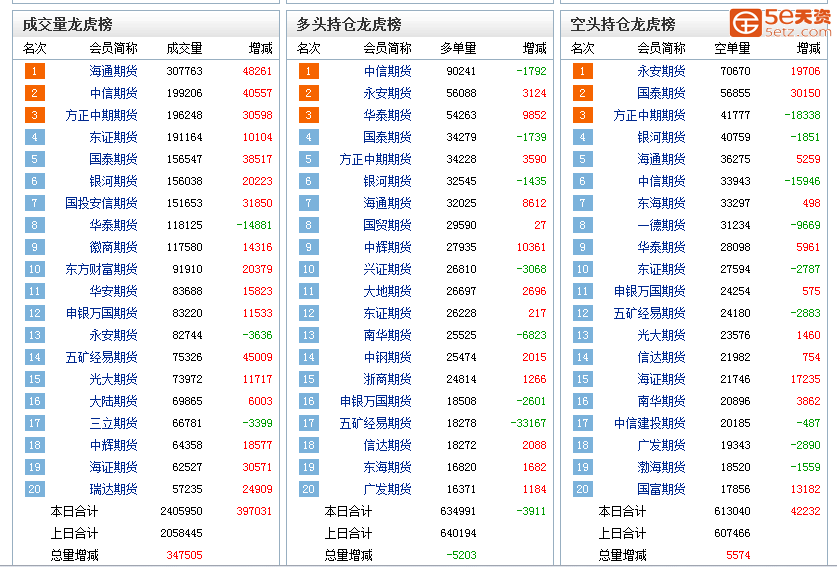Open 中钢期货 member link
The image size is (837, 567).
click(x=388, y=357)
